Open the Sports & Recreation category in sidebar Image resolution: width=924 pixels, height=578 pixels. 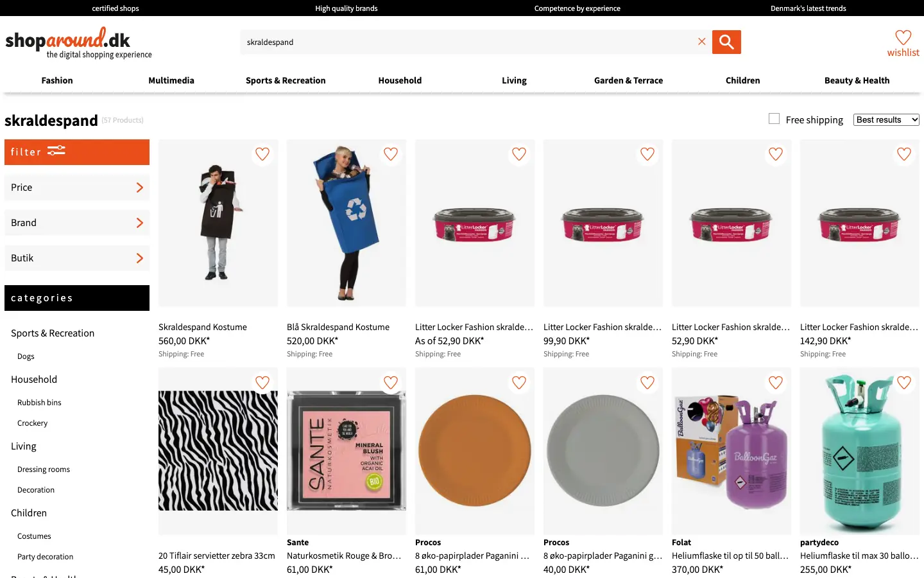[x=53, y=333]
